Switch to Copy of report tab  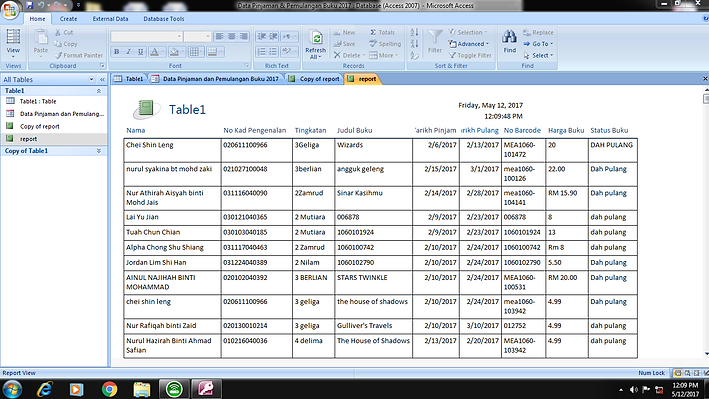315,79
